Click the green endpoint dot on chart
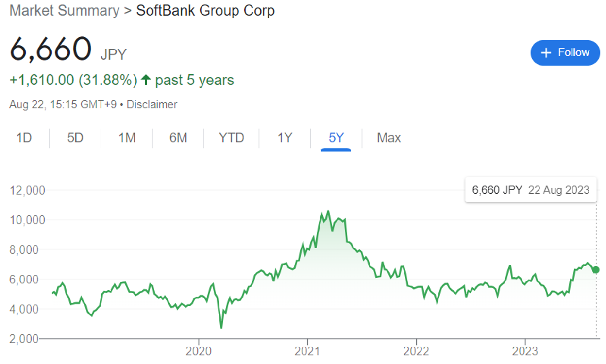The width and height of the screenshot is (606, 364). [596, 270]
